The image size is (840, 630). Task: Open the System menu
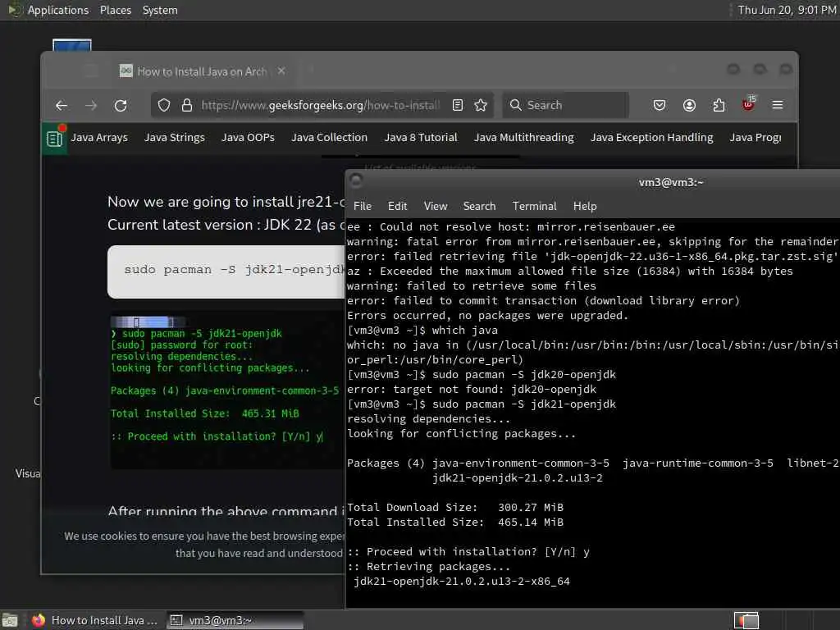160,10
